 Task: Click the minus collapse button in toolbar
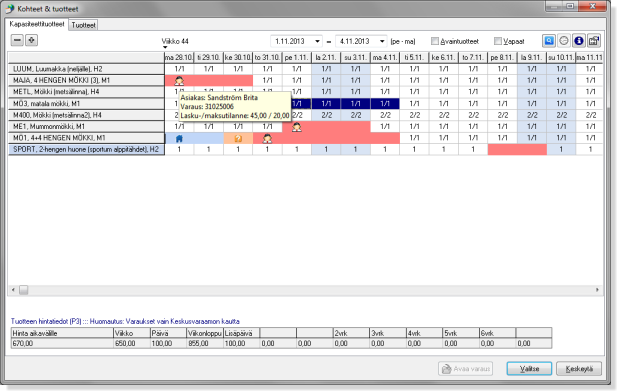[17, 40]
